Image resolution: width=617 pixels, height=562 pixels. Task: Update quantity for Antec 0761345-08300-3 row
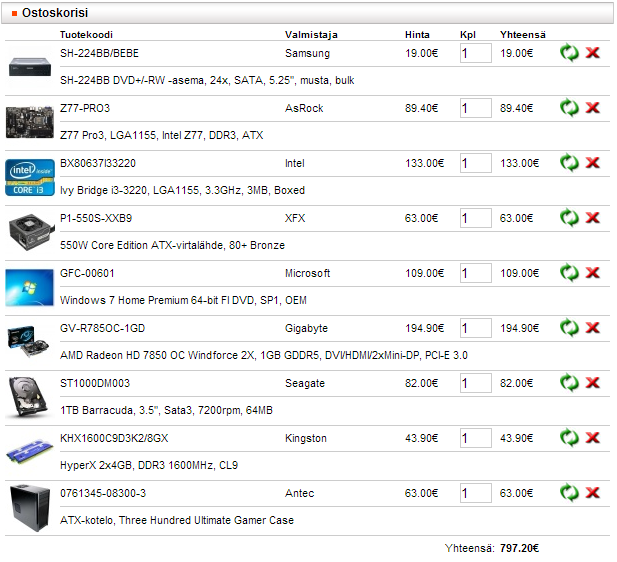pyautogui.click(x=569, y=493)
